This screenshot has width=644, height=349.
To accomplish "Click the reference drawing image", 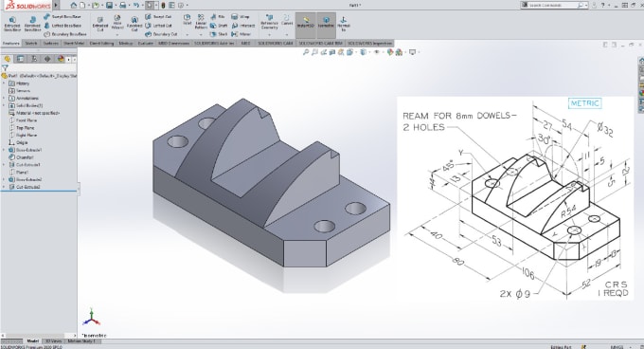I will [515, 198].
